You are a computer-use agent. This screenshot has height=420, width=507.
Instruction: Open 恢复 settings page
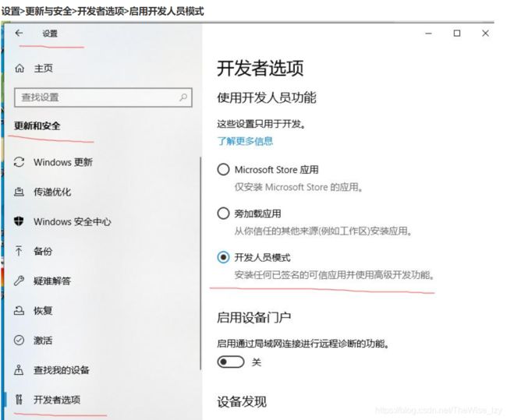[x=43, y=310]
